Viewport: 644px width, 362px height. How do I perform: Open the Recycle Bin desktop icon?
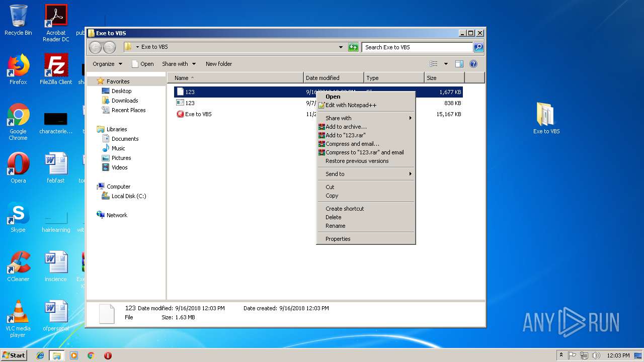[x=18, y=20]
